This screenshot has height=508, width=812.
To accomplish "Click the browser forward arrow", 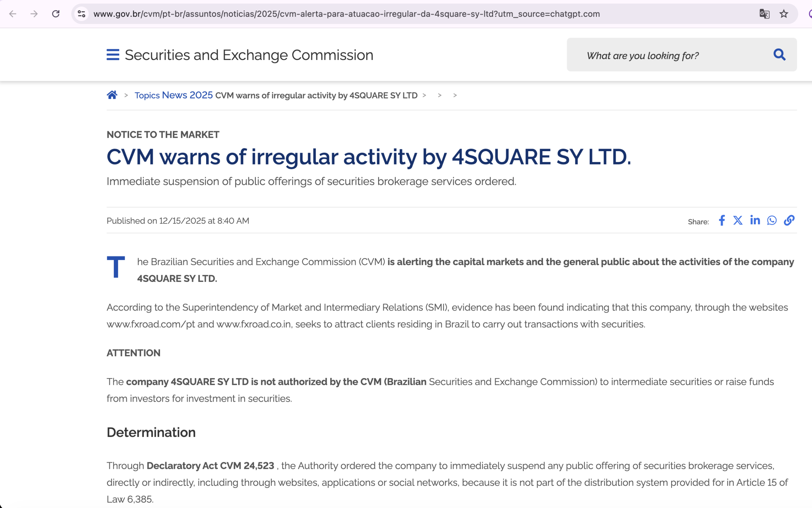I will click(34, 14).
